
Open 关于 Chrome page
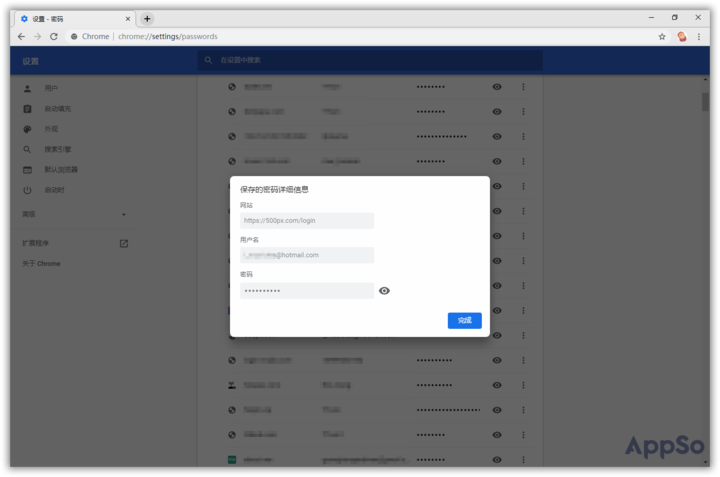pyautogui.click(x=41, y=264)
